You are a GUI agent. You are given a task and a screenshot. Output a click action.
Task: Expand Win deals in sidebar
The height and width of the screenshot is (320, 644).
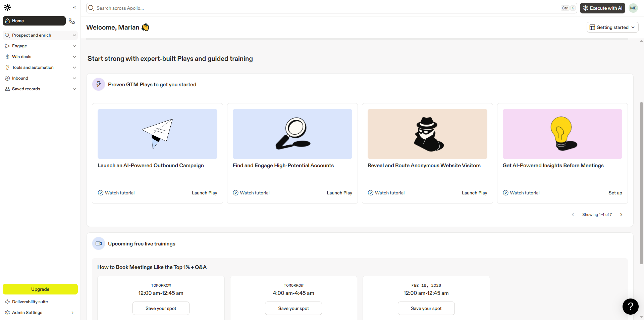tap(40, 57)
